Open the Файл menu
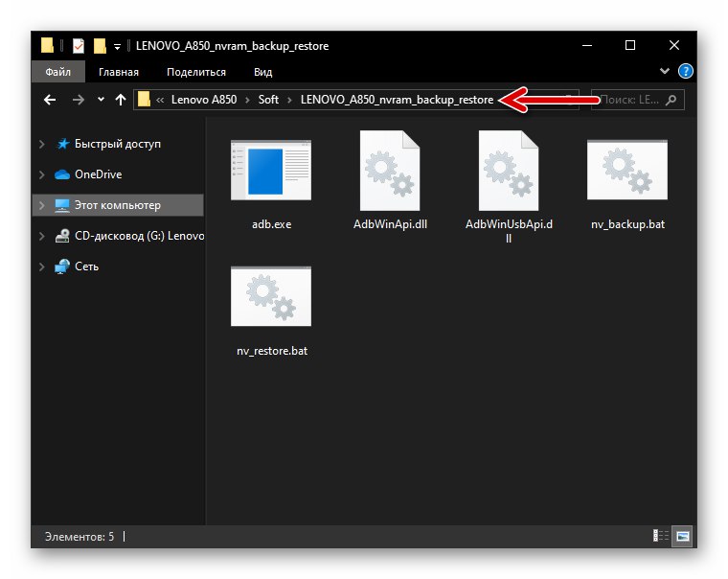The width and height of the screenshot is (728, 579). (58, 72)
